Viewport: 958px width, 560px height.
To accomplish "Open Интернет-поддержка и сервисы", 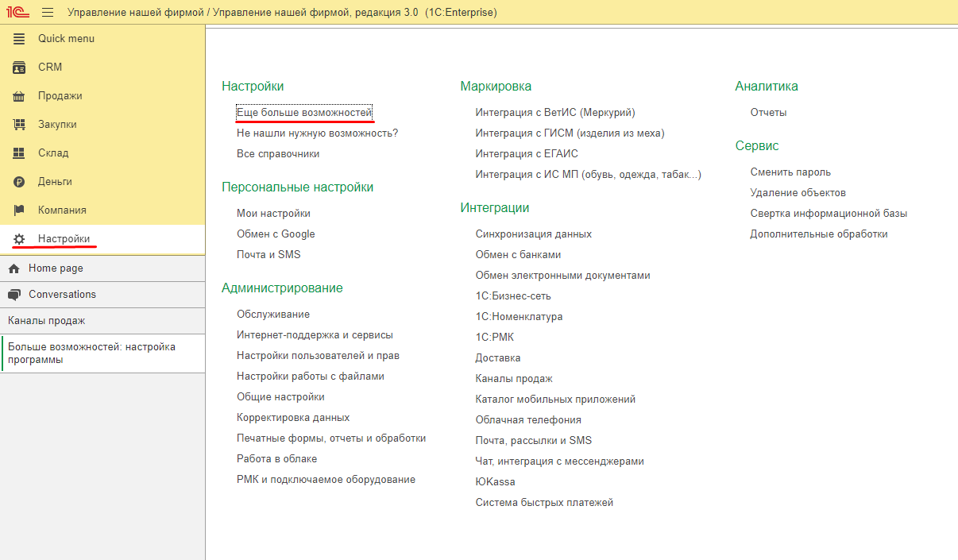I will tap(315, 335).
